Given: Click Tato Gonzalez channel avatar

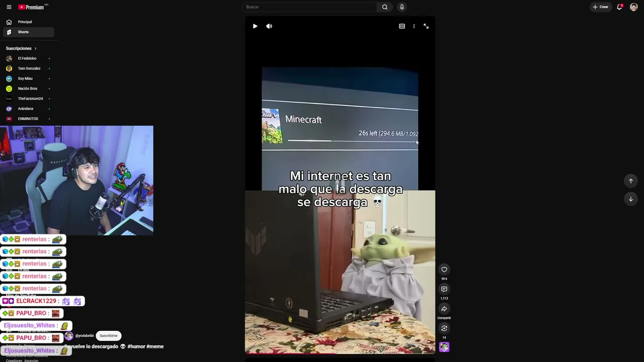Looking at the screenshot, I should coord(9,68).
